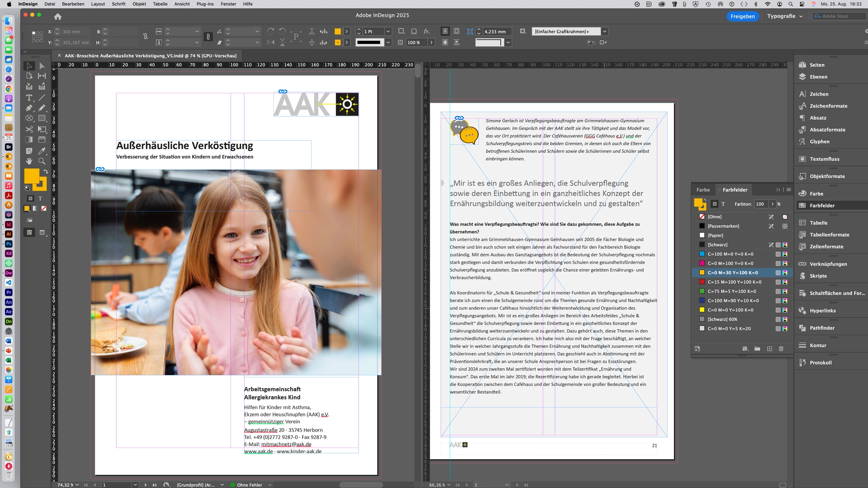Select the Type tool in the toolbar
Screen dimensions: 868x488
click(30, 97)
